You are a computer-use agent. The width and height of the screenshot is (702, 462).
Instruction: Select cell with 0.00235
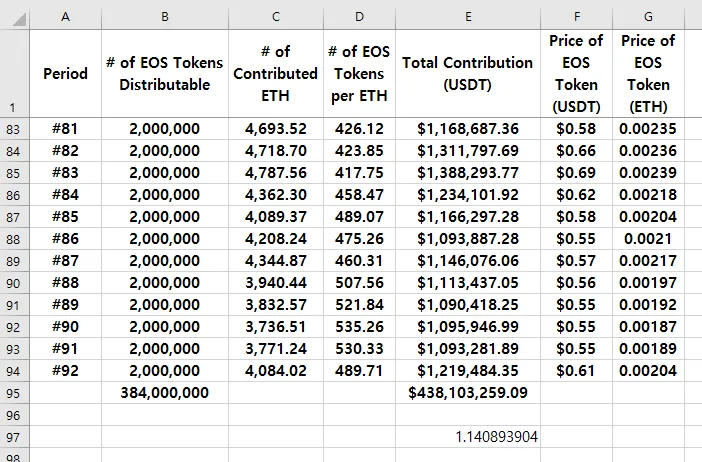(648, 129)
